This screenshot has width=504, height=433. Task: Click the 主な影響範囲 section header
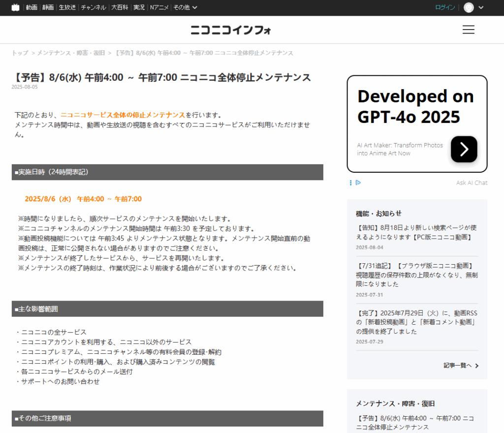click(x=167, y=309)
